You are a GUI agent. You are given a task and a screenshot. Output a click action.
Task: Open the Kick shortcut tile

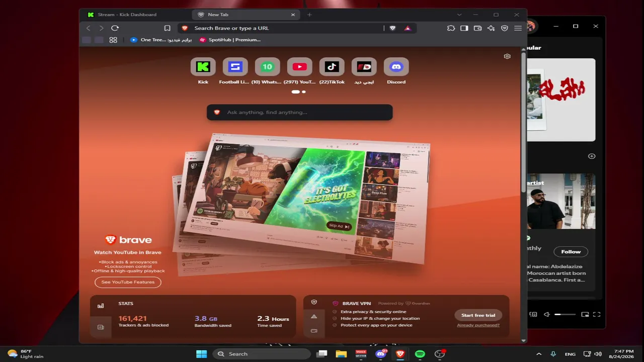coord(203,71)
